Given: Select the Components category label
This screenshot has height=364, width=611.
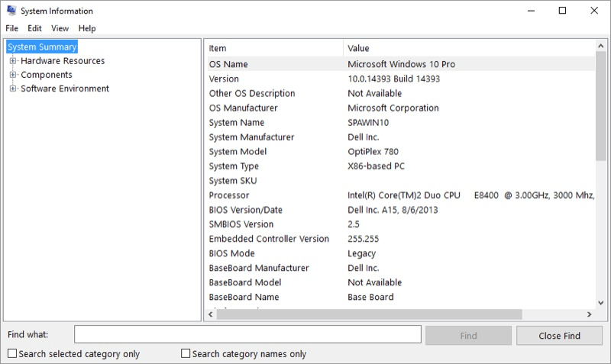Looking at the screenshot, I should (x=47, y=75).
